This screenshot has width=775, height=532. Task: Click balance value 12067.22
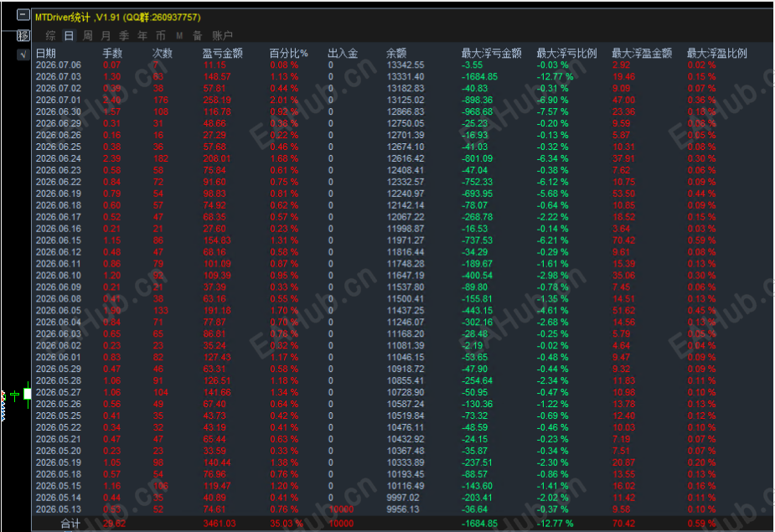point(406,217)
